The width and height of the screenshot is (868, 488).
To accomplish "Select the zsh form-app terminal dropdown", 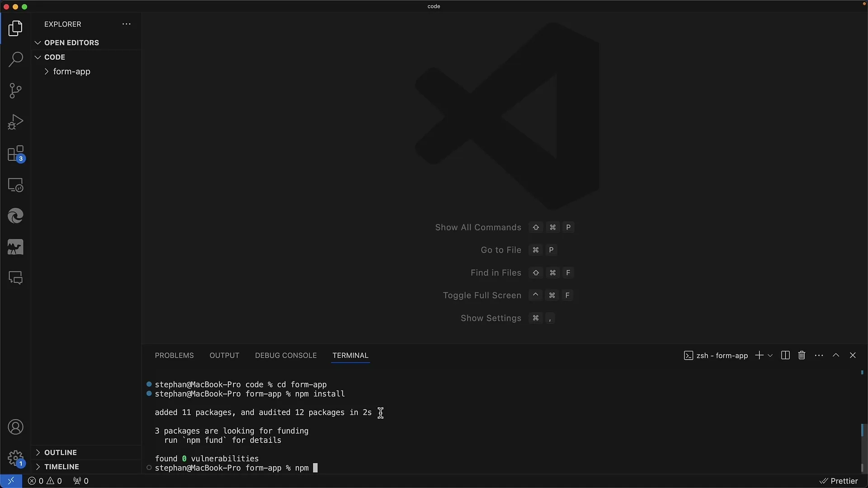I will (x=769, y=356).
